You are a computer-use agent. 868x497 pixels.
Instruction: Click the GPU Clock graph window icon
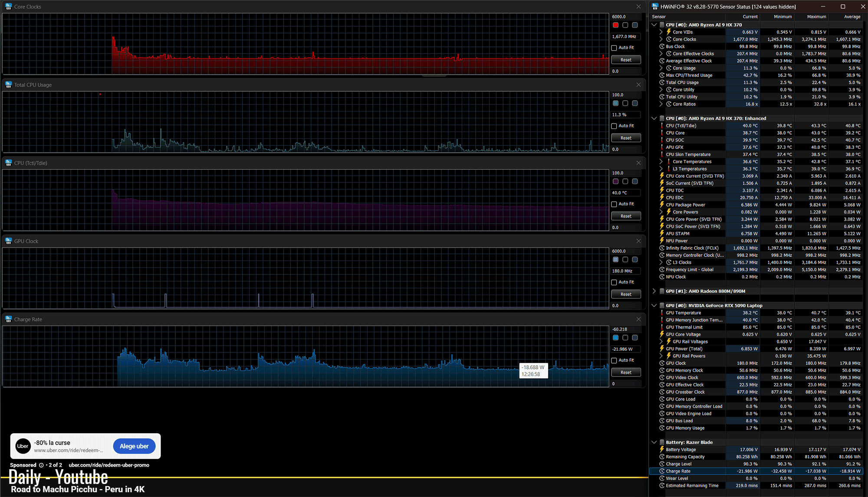pyautogui.click(x=8, y=241)
